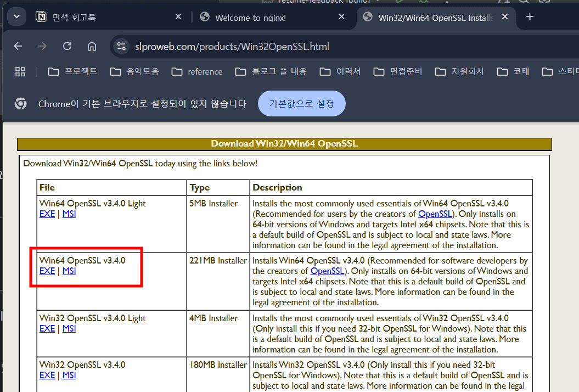579x392 pixels.
Task: Expand the tab search dropdown arrow
Action: (x=16, y=17)
